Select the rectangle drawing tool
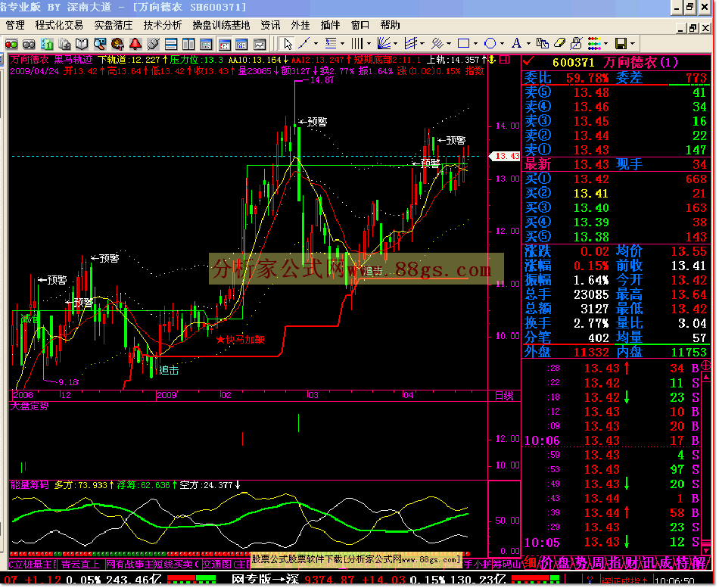The width and height of the screenshot is (719, 588). point(464,44)
